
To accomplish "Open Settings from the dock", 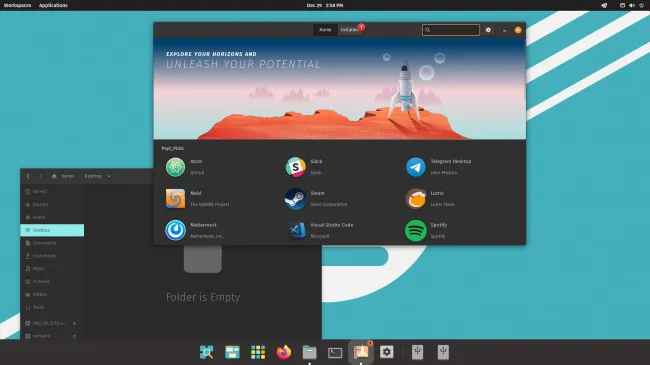I will pos(386,352).
